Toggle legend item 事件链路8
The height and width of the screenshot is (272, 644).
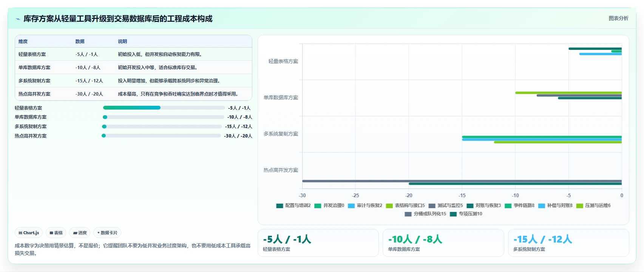pos(520,206)
